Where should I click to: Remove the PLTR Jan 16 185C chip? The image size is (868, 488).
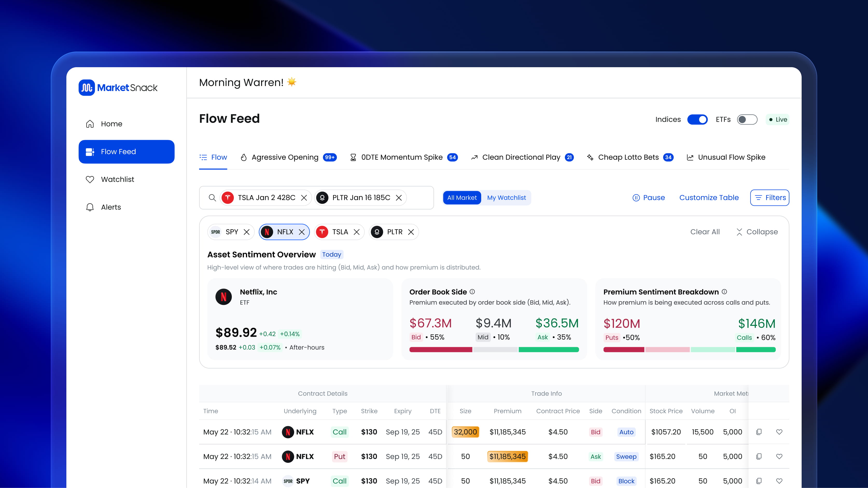399,198
